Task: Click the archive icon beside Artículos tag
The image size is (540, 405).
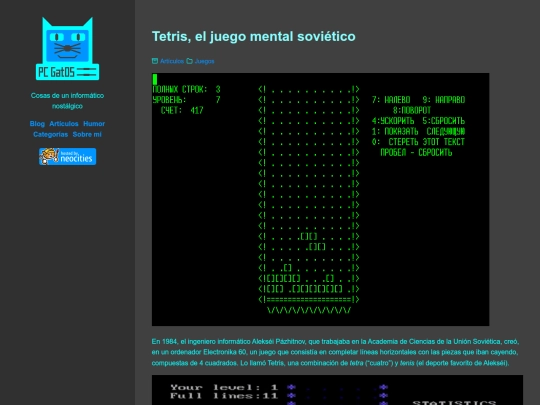Action: click(x=155, y=61)
